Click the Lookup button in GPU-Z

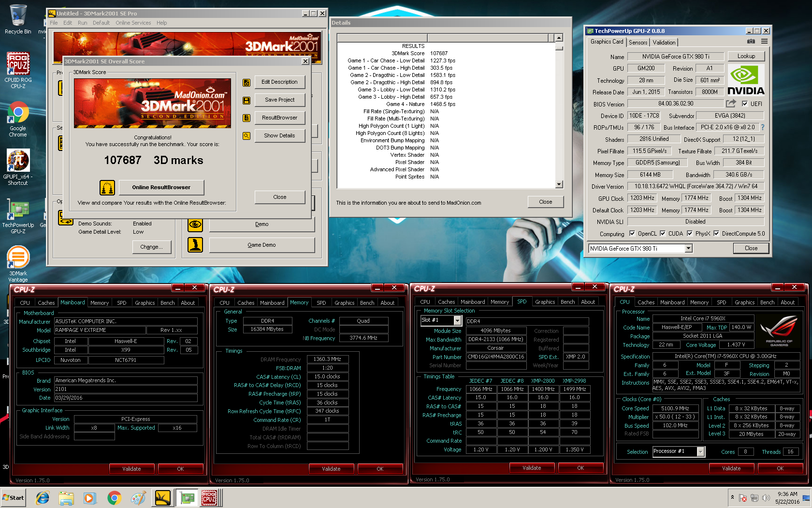[x=746, y=56]
